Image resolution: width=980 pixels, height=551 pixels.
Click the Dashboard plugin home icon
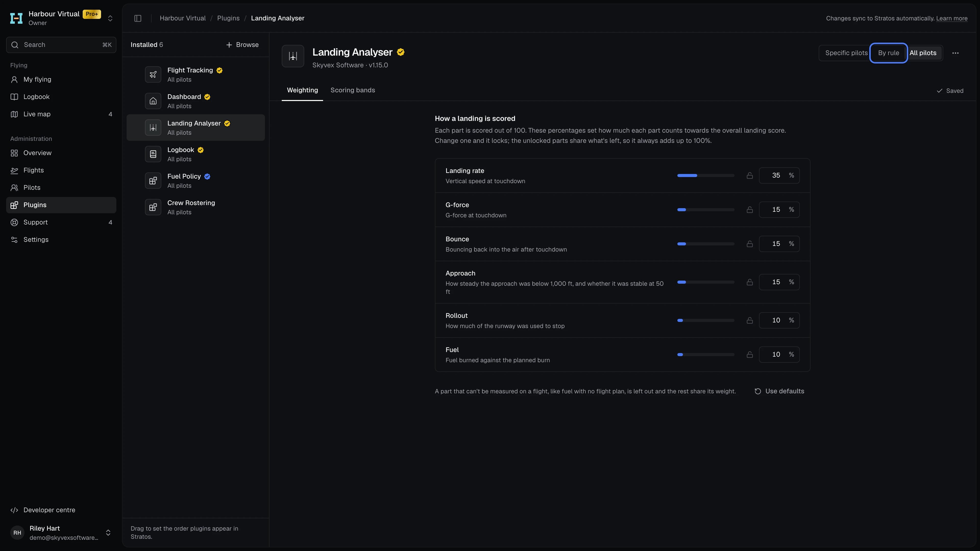[x=153, y=101]
